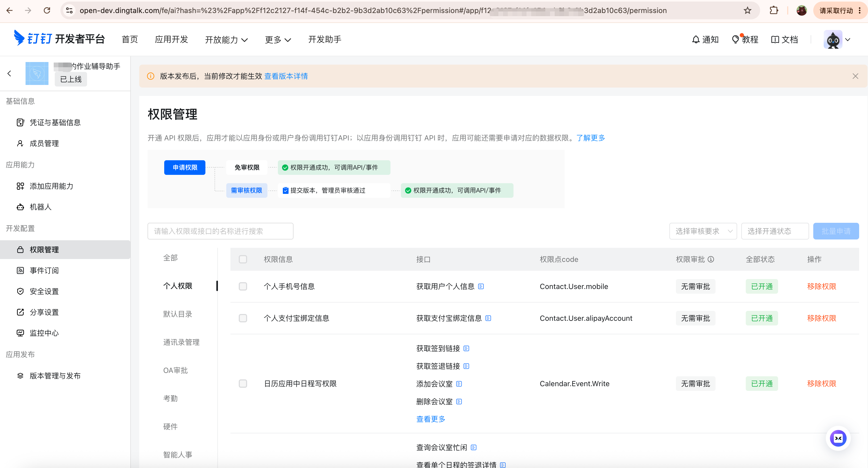
Task: Open 选择审核要求 dropdown
Action: coord(703,231)
